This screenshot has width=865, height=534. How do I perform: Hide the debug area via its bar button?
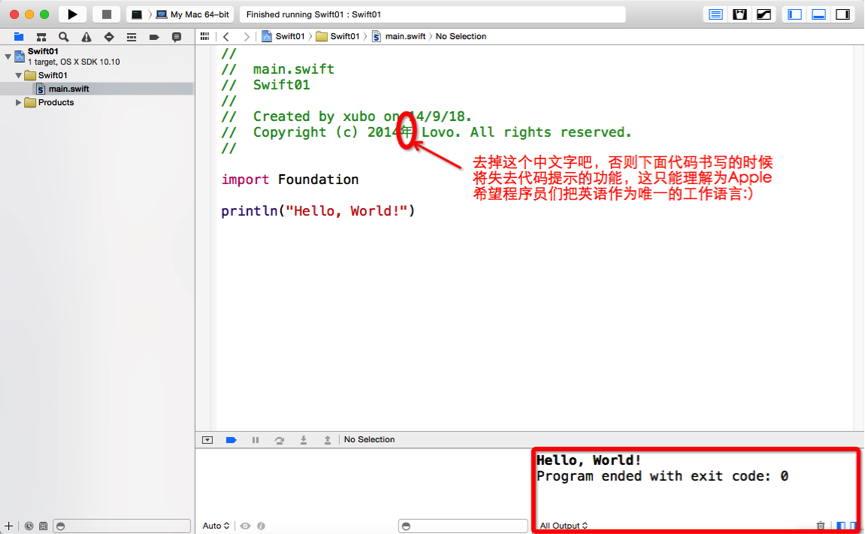[x=207, y=440]
